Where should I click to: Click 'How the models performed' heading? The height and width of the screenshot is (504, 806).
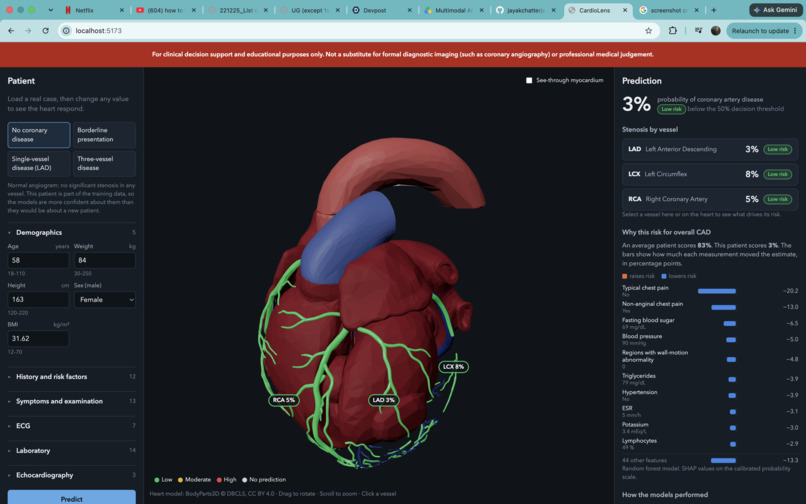click(x=665, y=495)
